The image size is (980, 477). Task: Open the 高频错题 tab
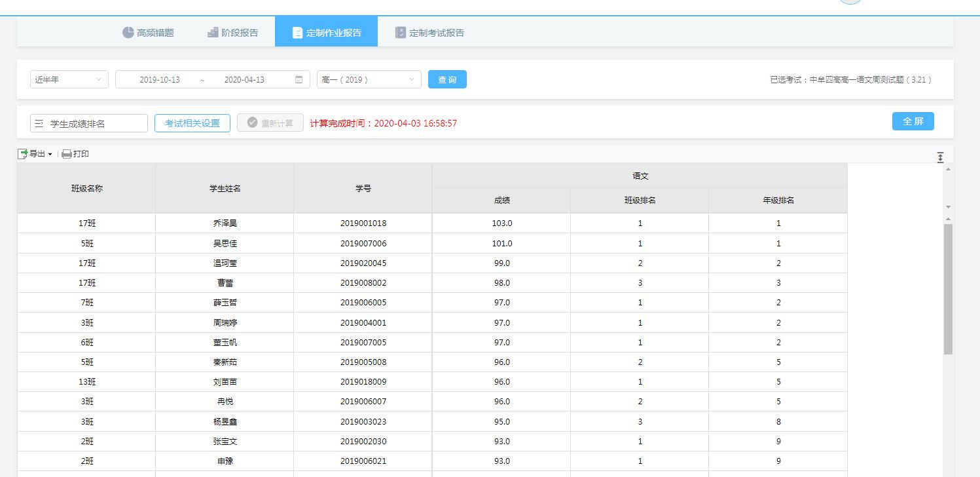(x=148, y=33)
